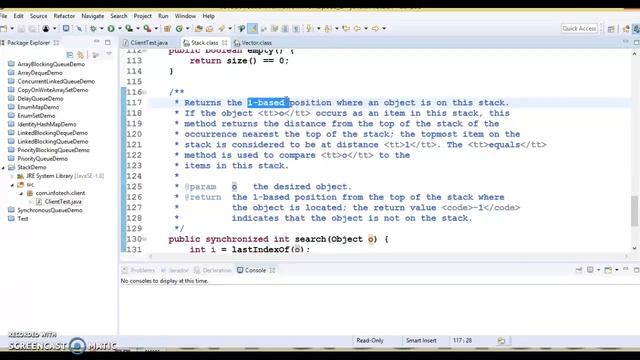Click the Display Selected Console icon
Screen dimensions: 640x360
pyautogui.click(x=590, y=270)
